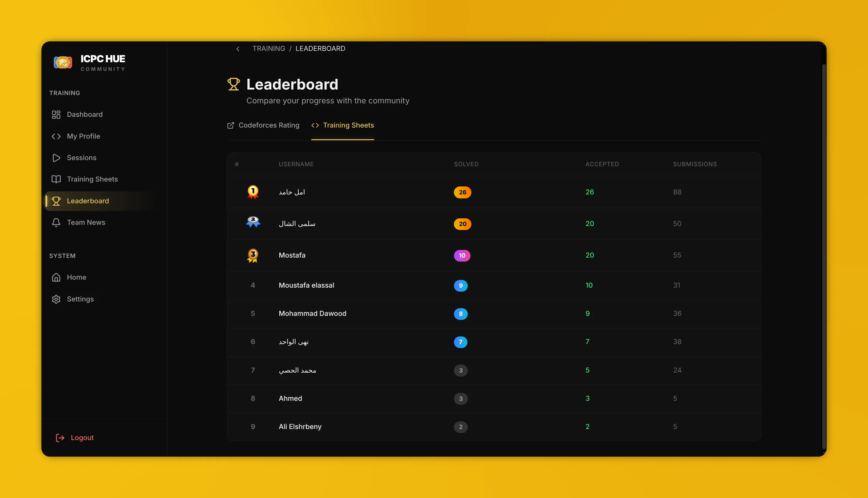Click Ali Elshrbeny's gray badge 2
Viewport: 868px width, 498px height.
(x=461, y=427)
